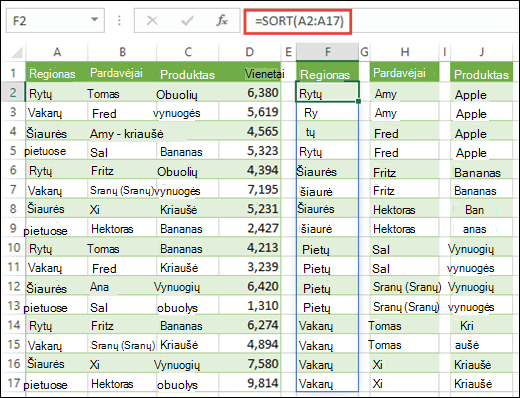
Task: Click cell Hektoras in column H row 8
Action: click(x=405, y=209)
